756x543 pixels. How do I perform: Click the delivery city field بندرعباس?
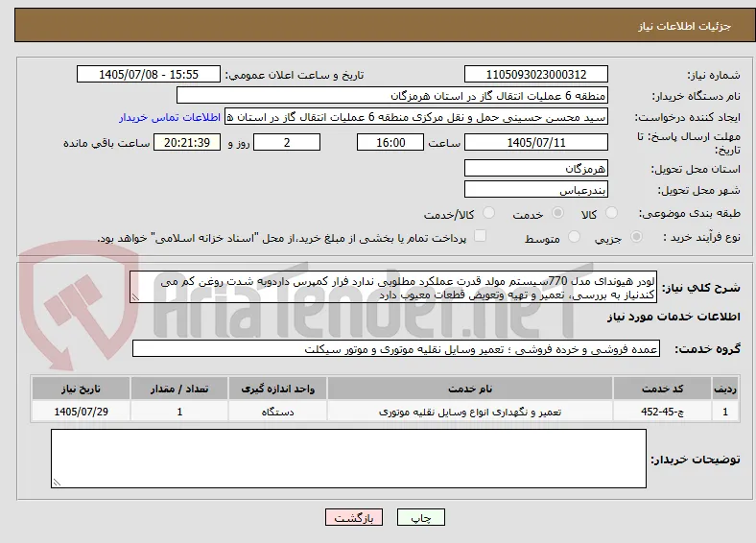click(535, 190)
